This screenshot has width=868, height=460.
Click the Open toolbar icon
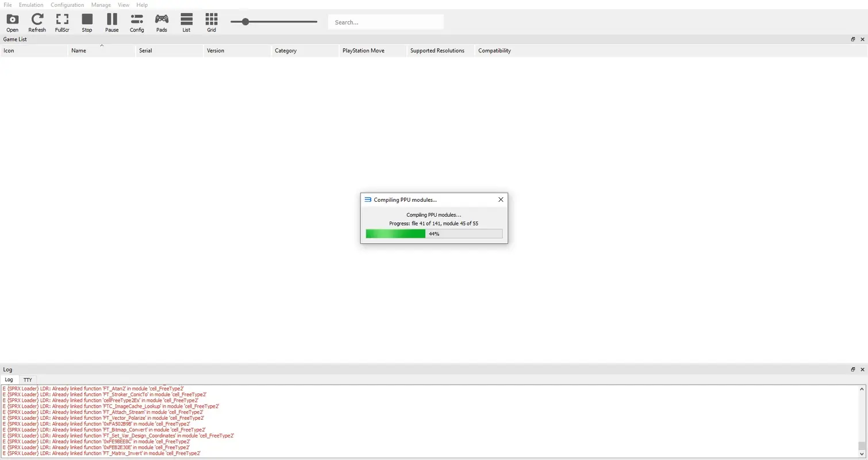(12, 22)
